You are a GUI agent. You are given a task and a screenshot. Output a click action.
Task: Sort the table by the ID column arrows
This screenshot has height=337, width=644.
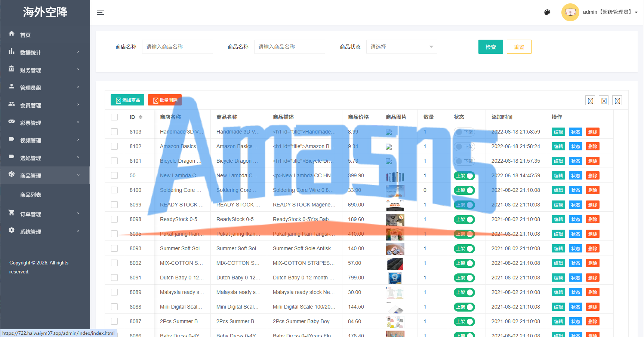coord(141,117)
